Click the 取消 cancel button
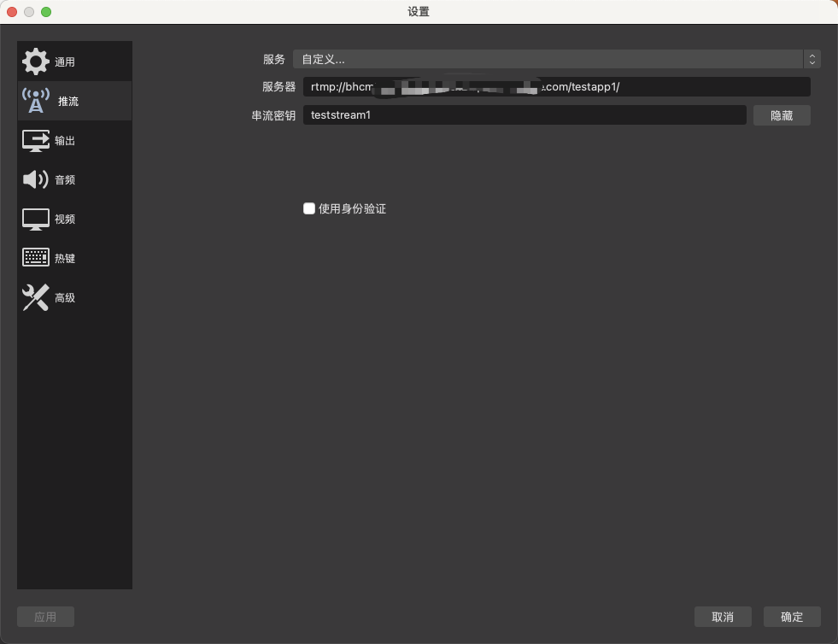Screen dimensions: 838x644 pyautogui.click(x=723, y=617)
